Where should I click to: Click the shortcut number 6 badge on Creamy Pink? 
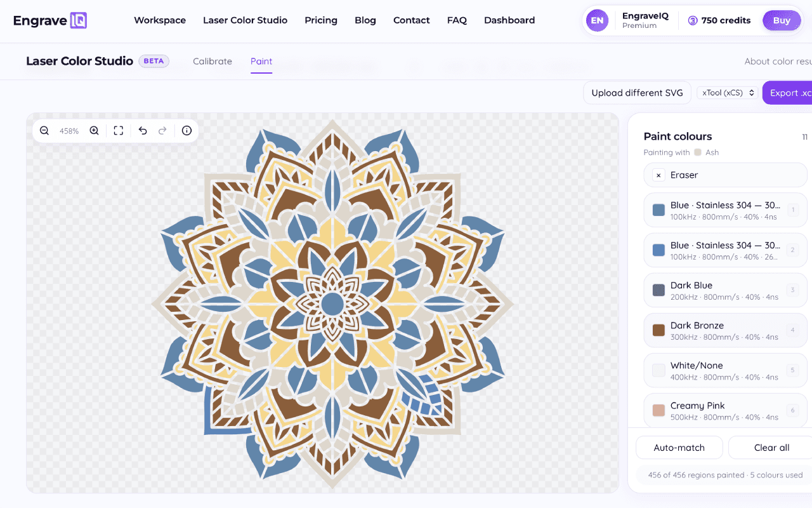(792, 410)
